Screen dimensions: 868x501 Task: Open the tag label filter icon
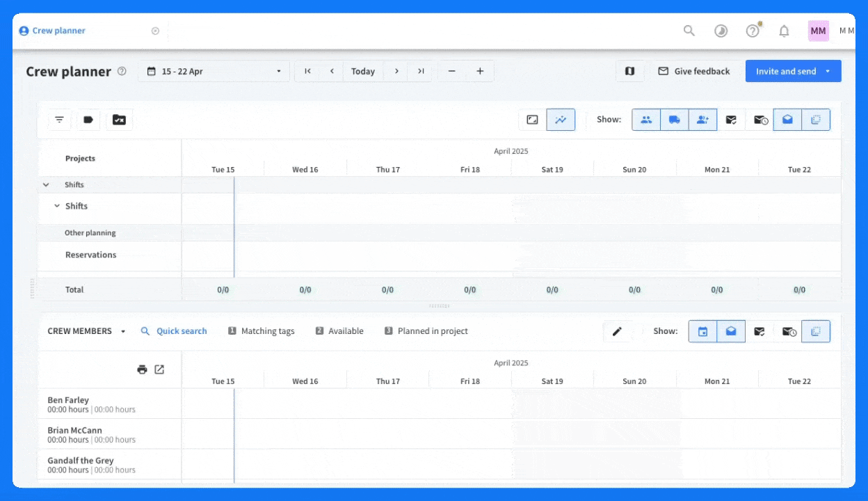88,120
